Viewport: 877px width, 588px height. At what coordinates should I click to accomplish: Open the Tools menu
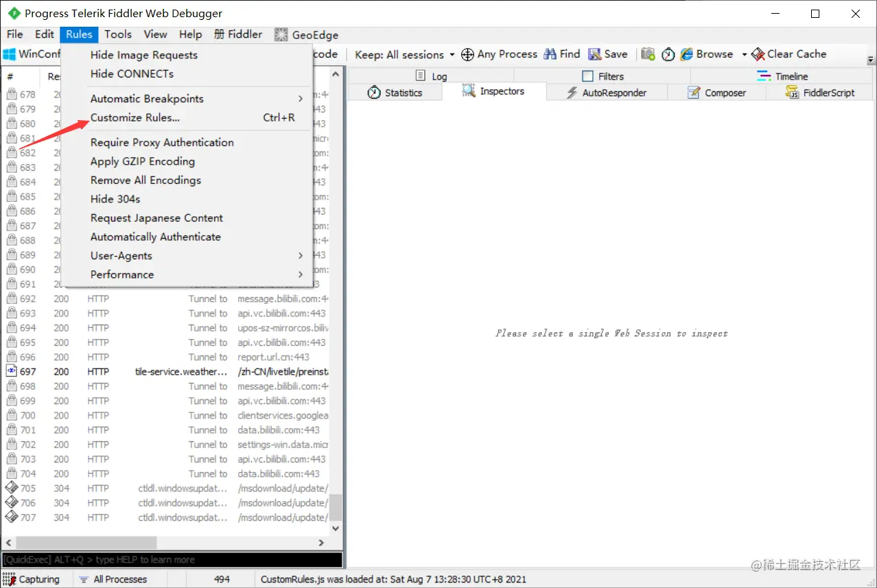118,34
